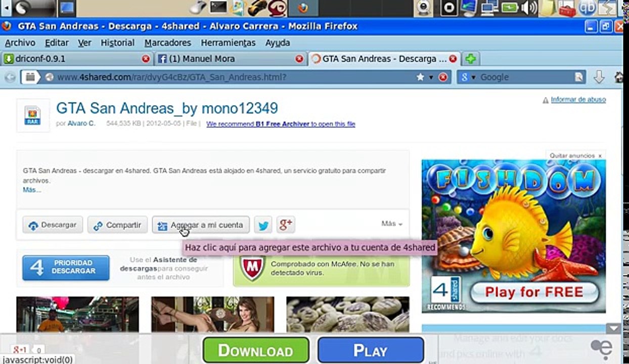
Task: Open the Firefox task in top panel
Action: (x=303, y=8)
